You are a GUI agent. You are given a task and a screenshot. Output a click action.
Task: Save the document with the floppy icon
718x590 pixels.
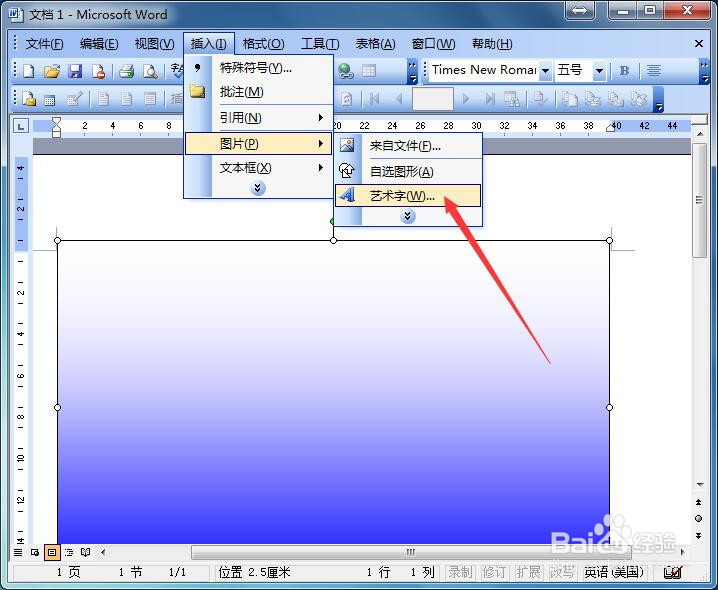(x=75, y=71)
